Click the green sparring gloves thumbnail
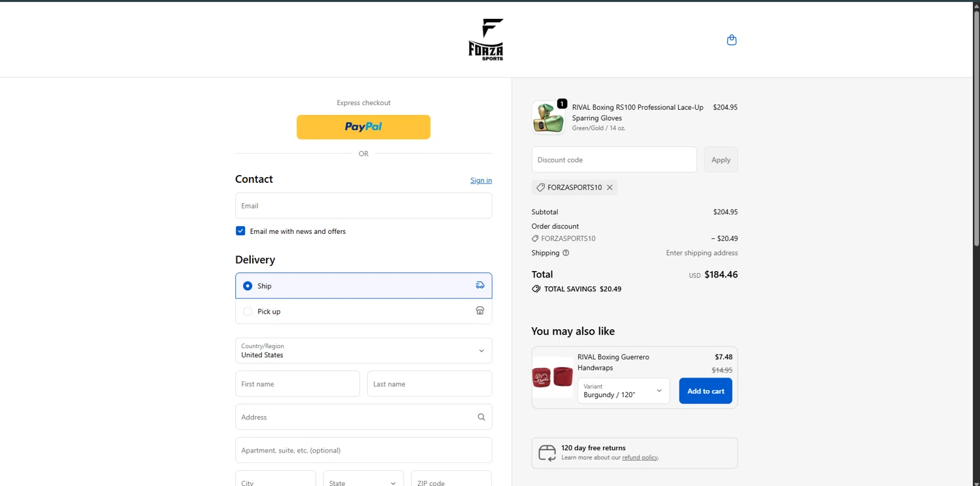Screen dimensions: 980x486 548,118
